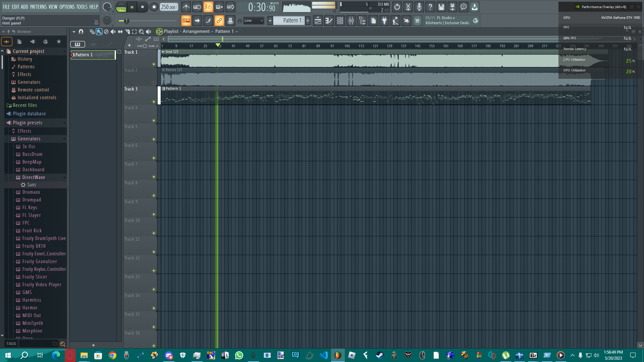Unmute Track 2 mute switch
This screenshot has height=362, width=644.
[154, 83]
